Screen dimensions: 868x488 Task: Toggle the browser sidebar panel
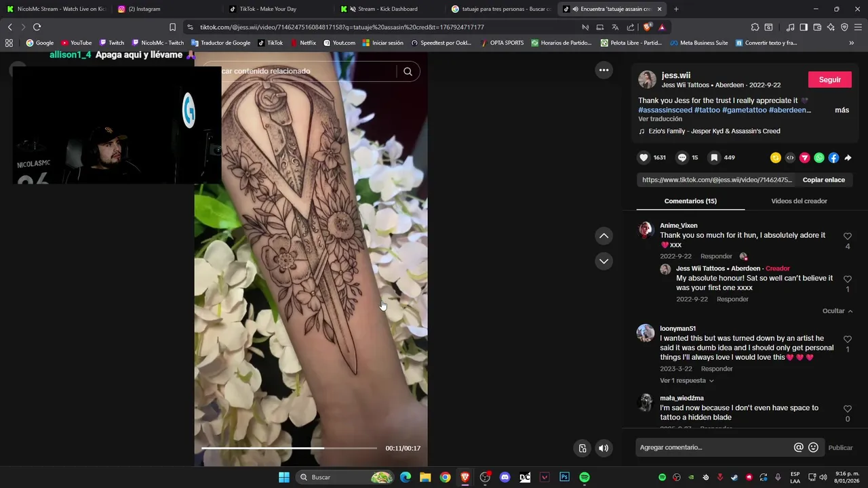[x=804, y=27]
